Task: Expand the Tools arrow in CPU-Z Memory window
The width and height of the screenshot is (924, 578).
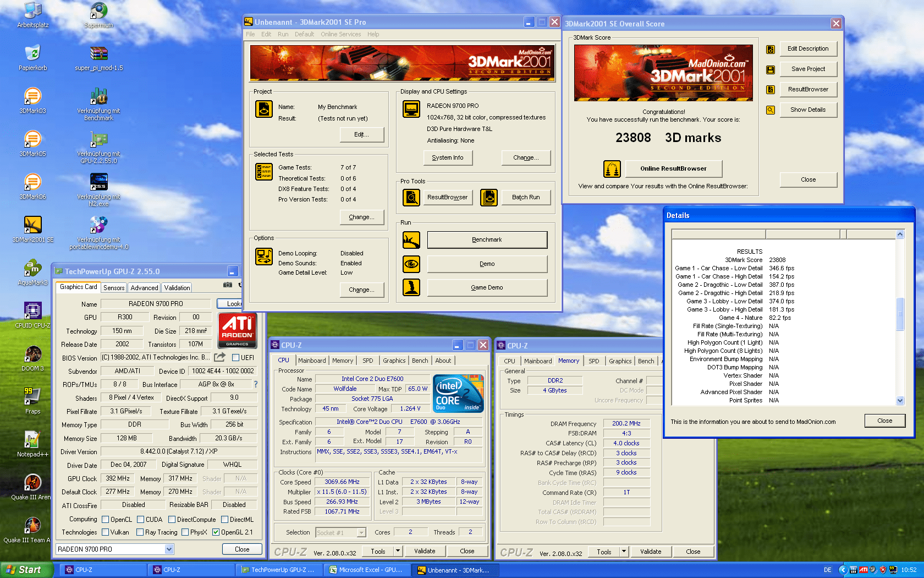Action: point(624,552)
